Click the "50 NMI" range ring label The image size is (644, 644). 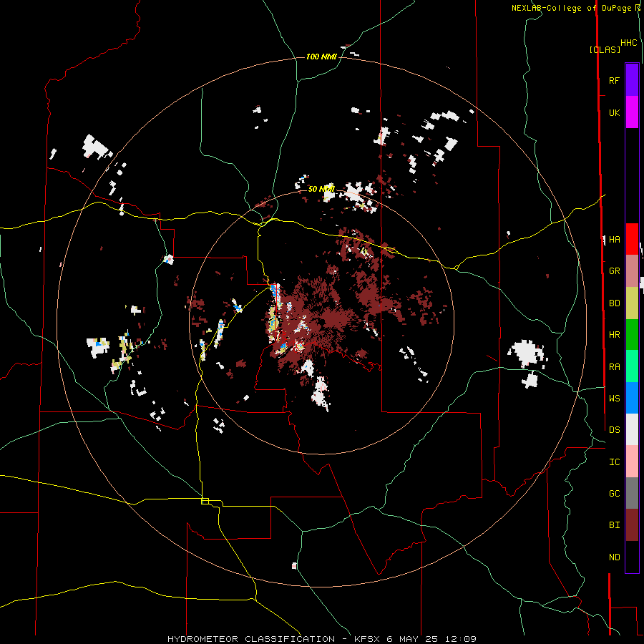(321, 189)
